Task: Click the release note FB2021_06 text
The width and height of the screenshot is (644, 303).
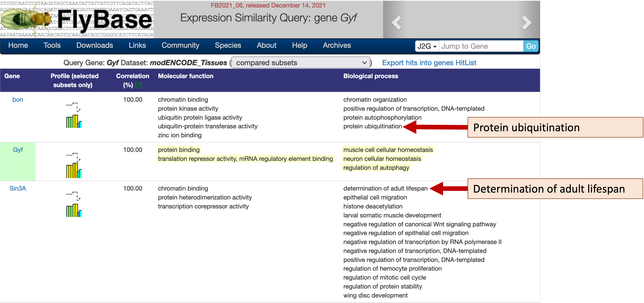Action: pyautogui.click(x=268, y=5)
